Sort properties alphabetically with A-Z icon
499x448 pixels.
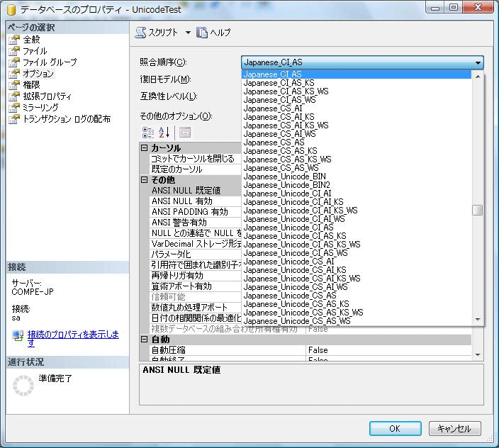[164, 132]
